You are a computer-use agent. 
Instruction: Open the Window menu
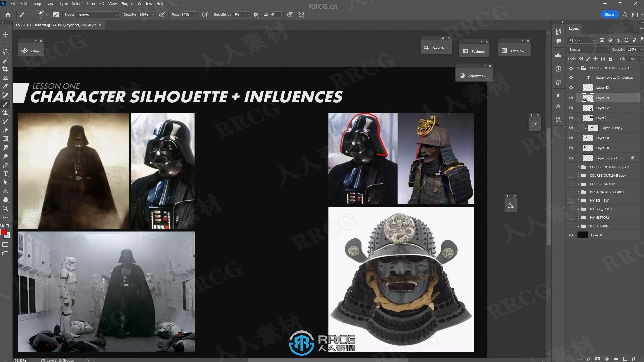[145, 4]
